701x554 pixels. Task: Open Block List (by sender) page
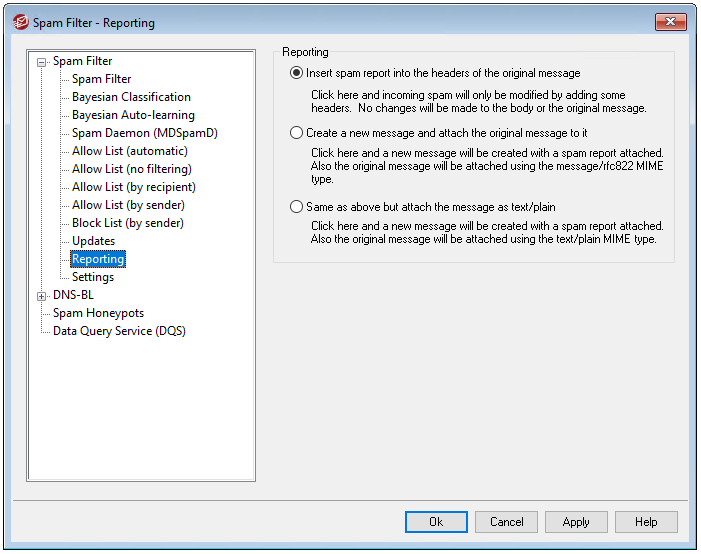point(127,223)
